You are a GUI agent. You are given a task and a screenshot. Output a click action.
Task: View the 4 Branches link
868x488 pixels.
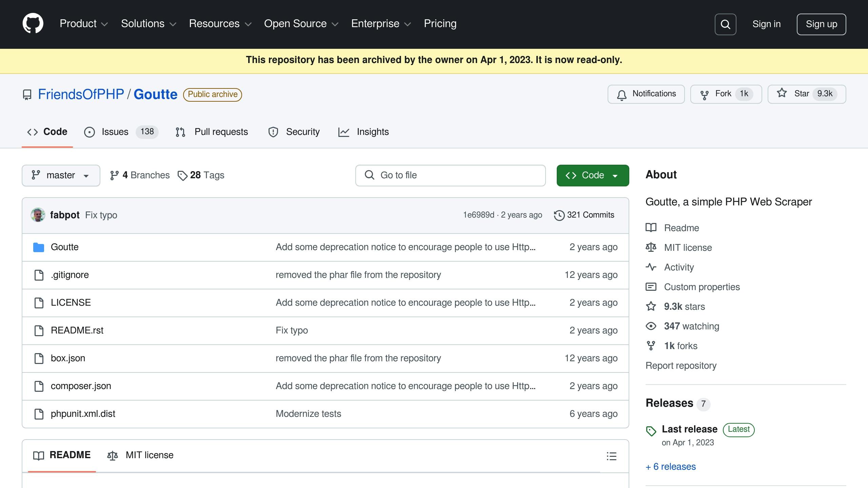[x=140, y=175]
